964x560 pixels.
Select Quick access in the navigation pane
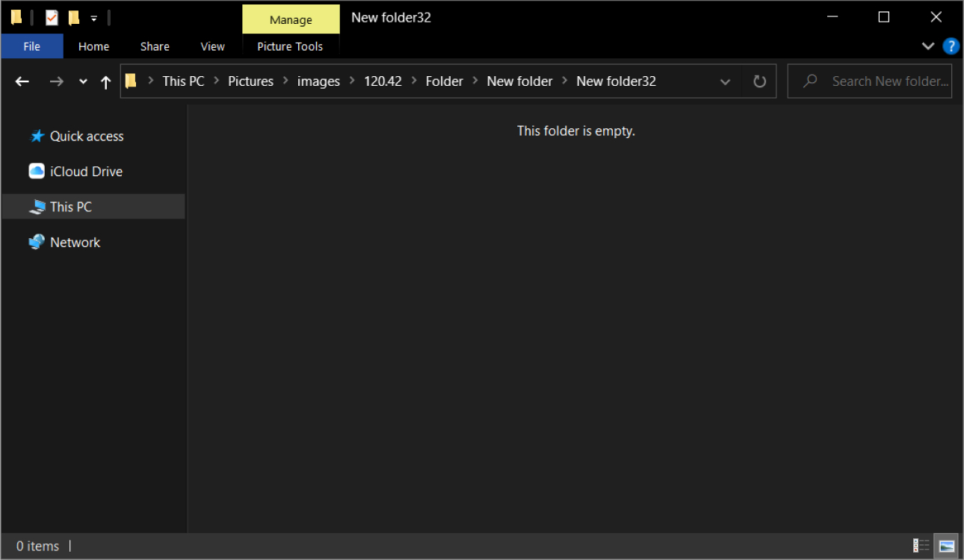click(86, 136)
